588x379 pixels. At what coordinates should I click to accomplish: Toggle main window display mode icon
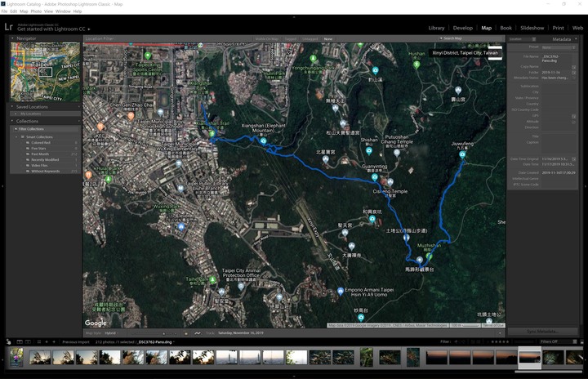click(x=20, y=342)
